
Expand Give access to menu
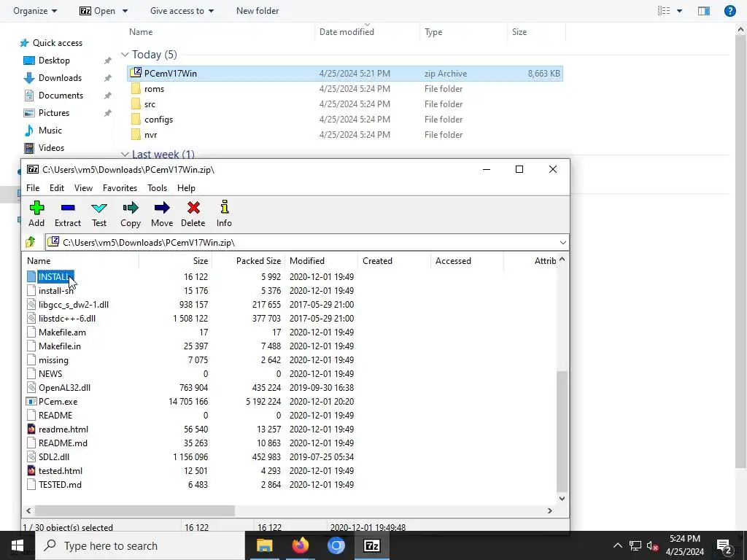coord(182,10)
